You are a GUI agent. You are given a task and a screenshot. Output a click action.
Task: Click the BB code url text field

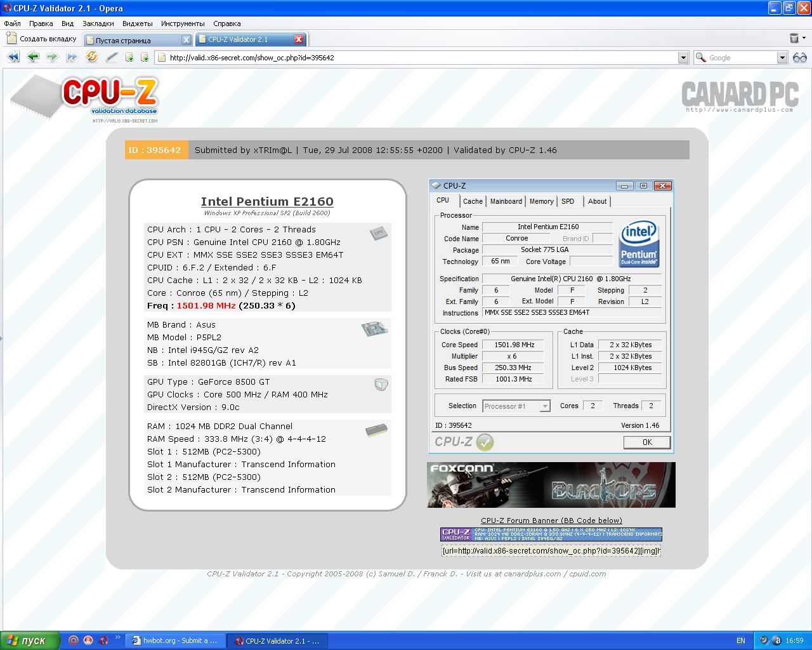(x=551, y=551)
